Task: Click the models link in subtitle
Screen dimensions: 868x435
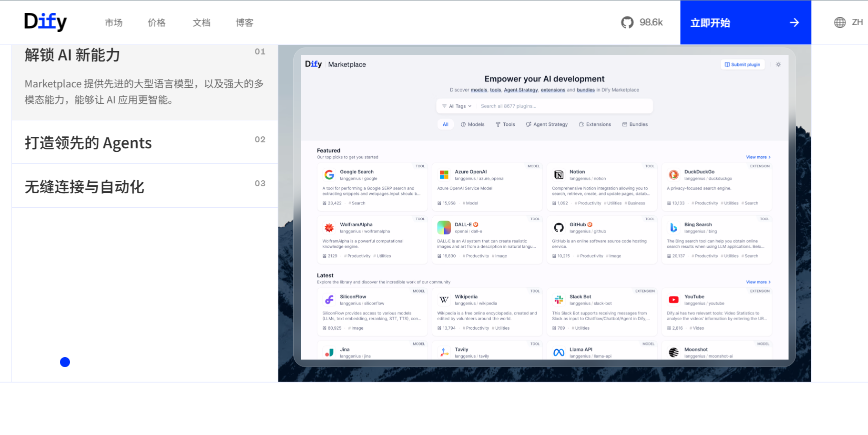Action: tap(479, 90)
